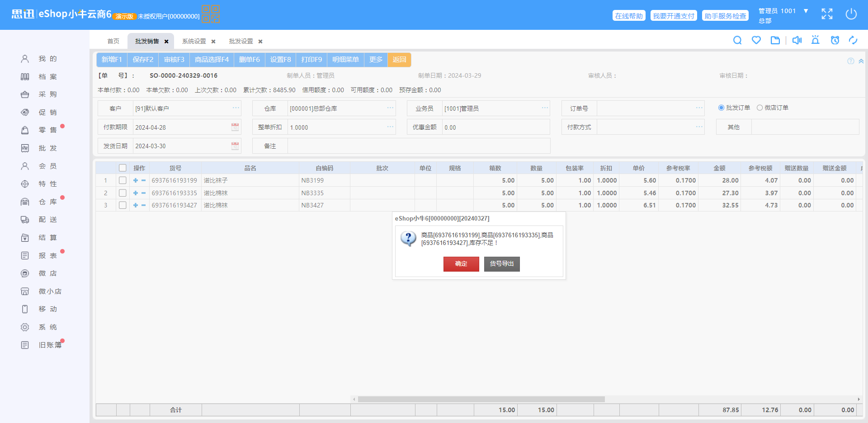868x423 pixels.
Task: Add a row after item 6937616193199
Action: point(136,180)
